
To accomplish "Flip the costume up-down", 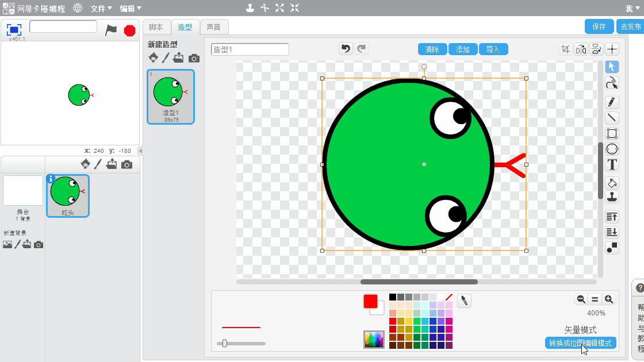I will coord(596,49).
